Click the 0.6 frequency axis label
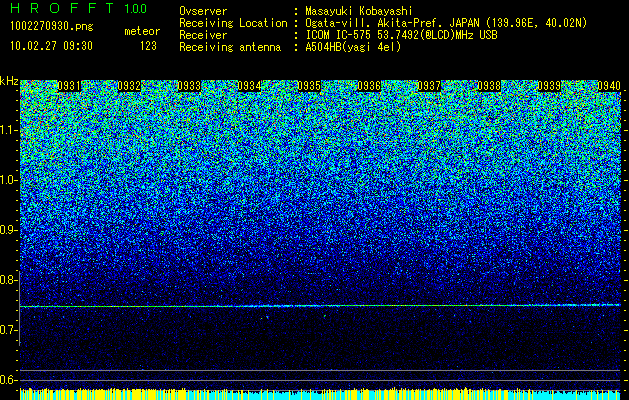 point(8,380)
